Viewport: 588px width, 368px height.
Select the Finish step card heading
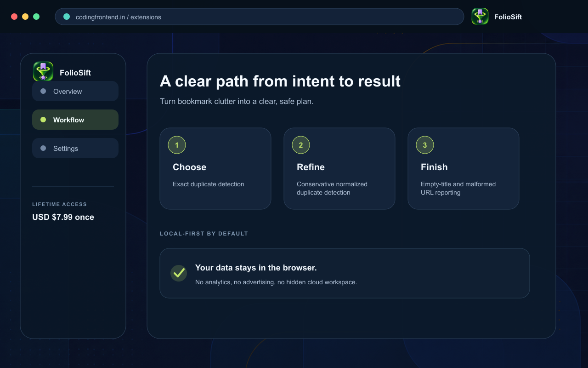pyautogui.click(x=434, y=167)
